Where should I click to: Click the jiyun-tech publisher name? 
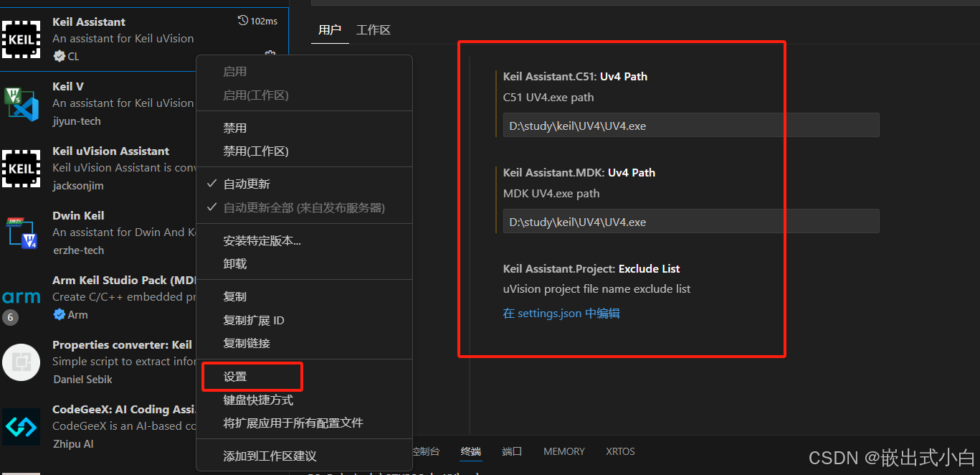pyautogui.click(x=77, y=121)
